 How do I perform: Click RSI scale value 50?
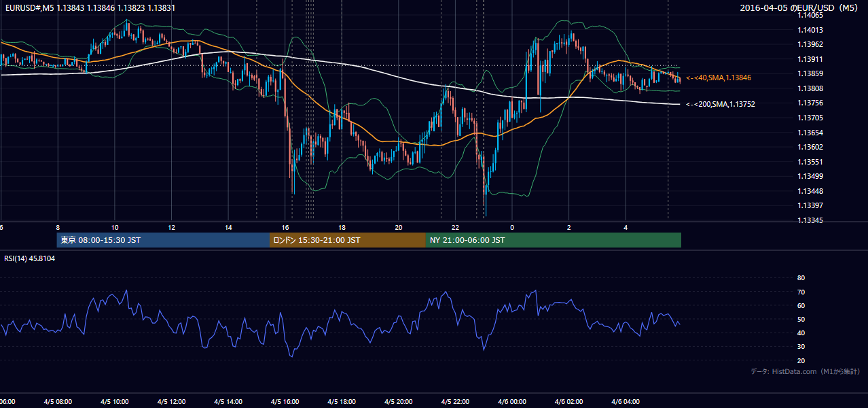point(801,319)
